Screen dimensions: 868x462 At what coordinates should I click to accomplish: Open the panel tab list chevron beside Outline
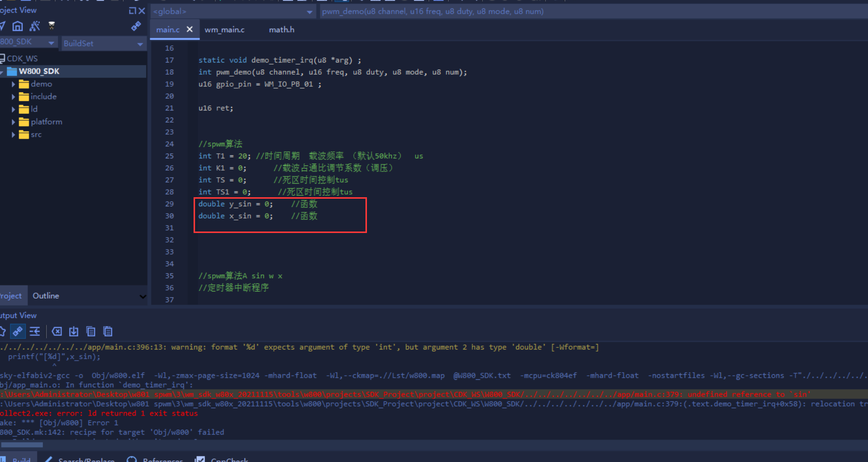(143, 297)
